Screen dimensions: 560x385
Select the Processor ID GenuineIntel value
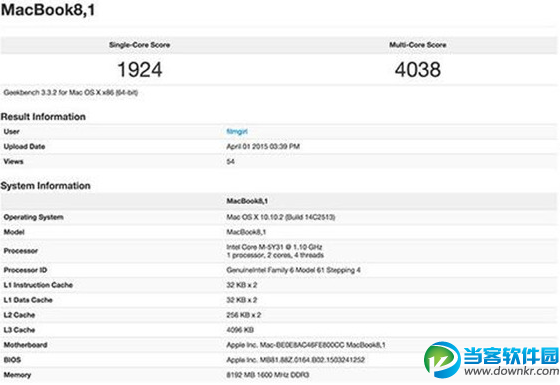(x=293, y=270)
